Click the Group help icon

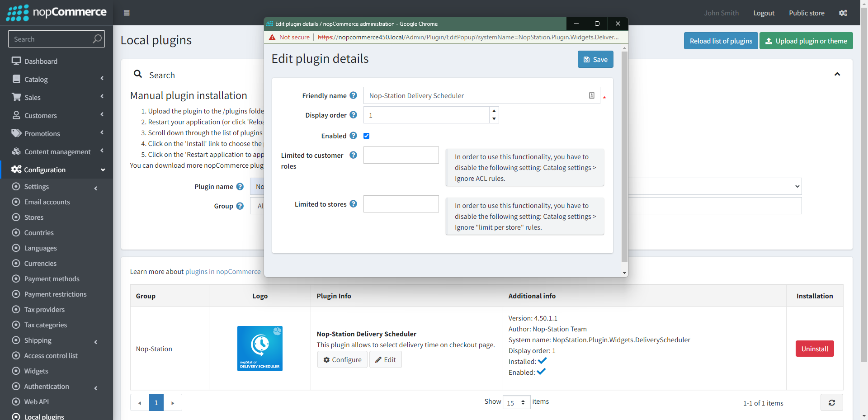(x=240, y=206)
